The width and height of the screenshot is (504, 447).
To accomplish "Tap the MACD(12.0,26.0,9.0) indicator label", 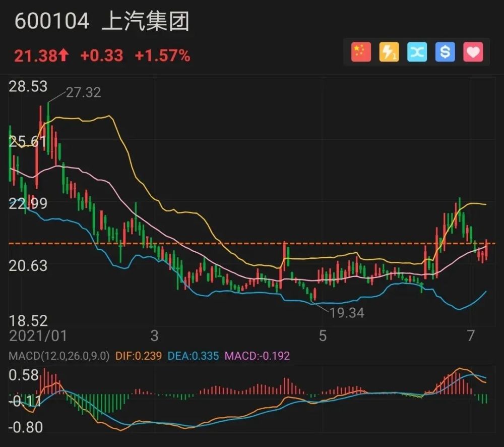I will pyautogui.click(x=59, y=356).
